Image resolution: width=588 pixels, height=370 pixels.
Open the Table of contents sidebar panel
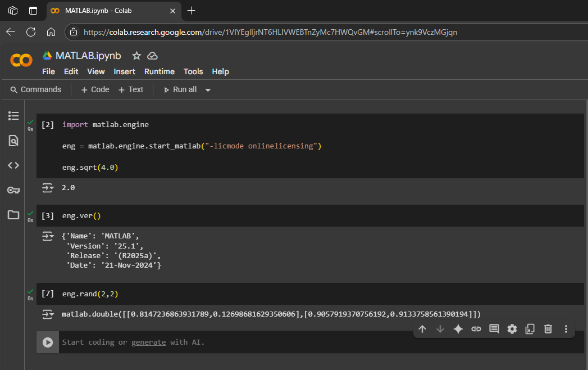(x=13, y=116)
